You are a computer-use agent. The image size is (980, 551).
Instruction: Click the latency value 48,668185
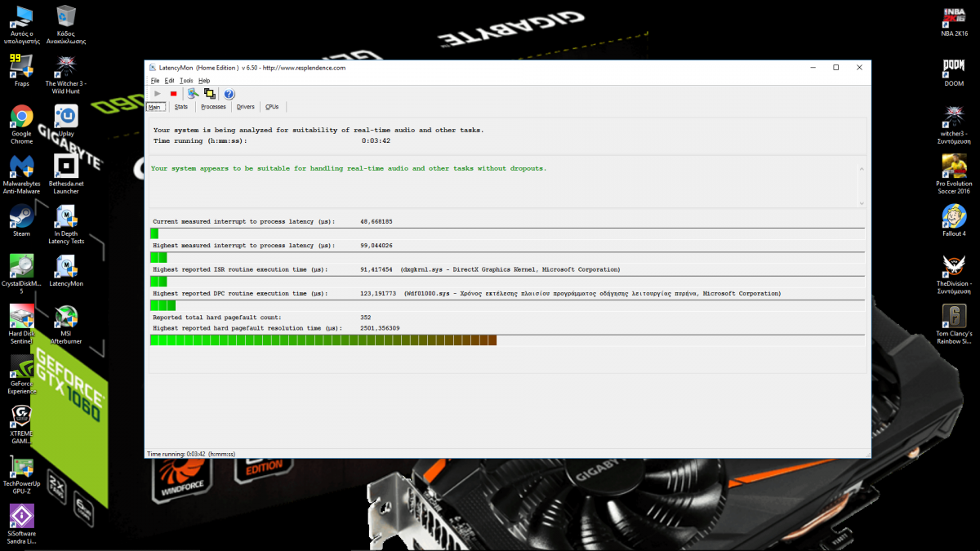tap(376, 221)
